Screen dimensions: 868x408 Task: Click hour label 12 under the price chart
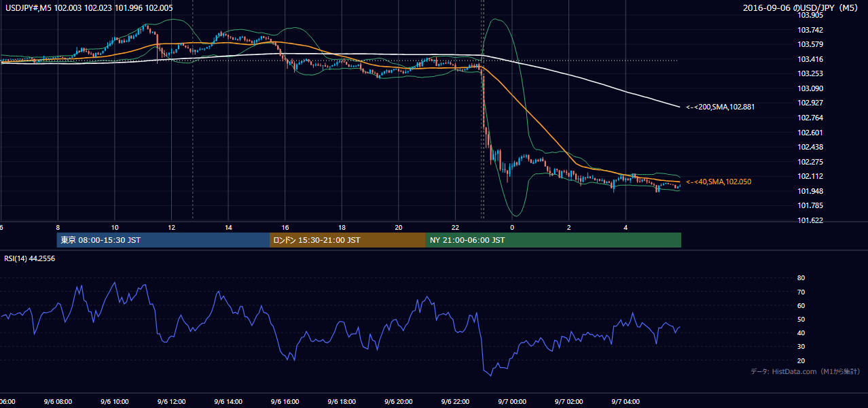[x=172, y=227]
